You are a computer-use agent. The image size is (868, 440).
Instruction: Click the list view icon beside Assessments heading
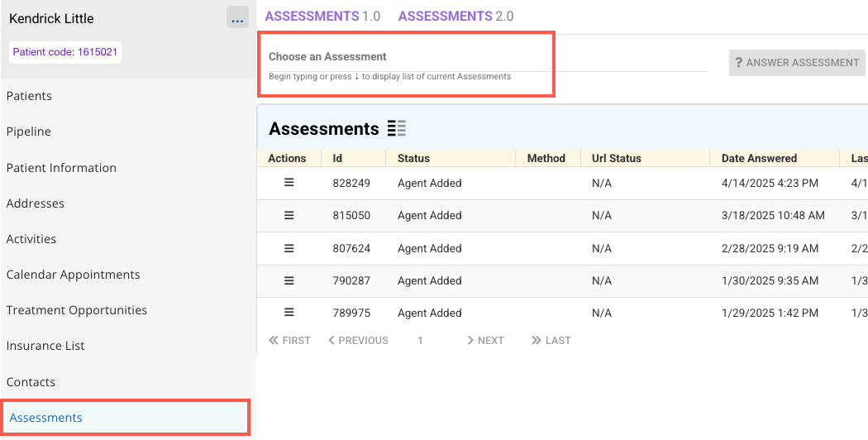(x=397, y=129)
